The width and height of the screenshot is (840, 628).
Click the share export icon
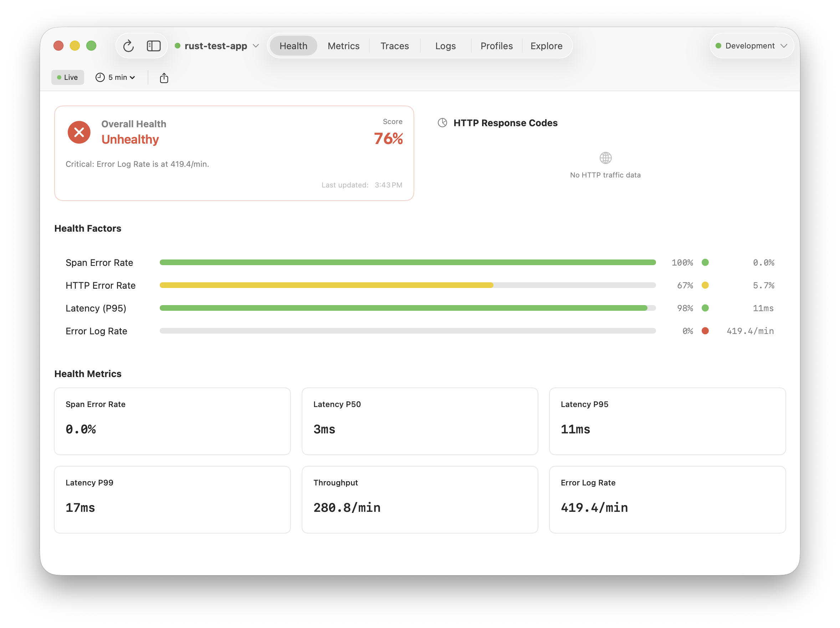(x=164, y=78)
